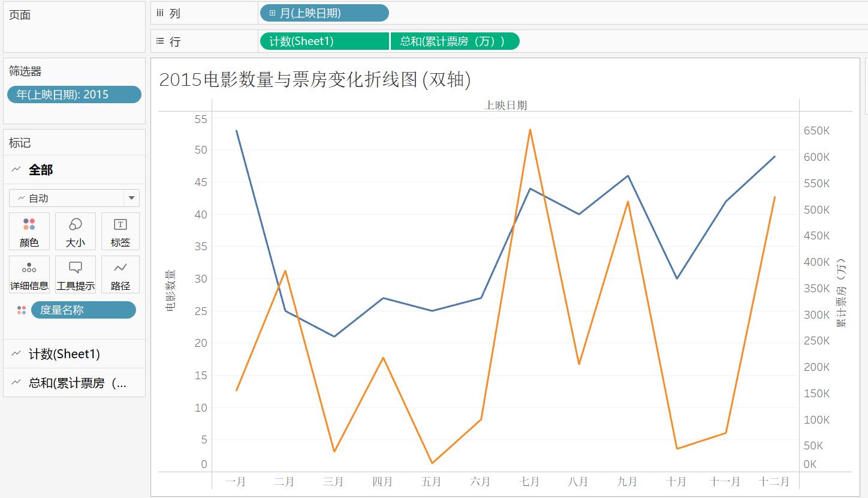Click blue line endpoint at 十二月

775,157
